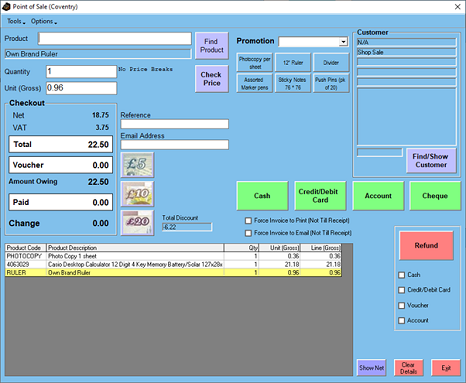Image resolution: width=466 pixels, height=383 pixels.
Task: Click the app icon in title bar
Action: click(6, 7)
